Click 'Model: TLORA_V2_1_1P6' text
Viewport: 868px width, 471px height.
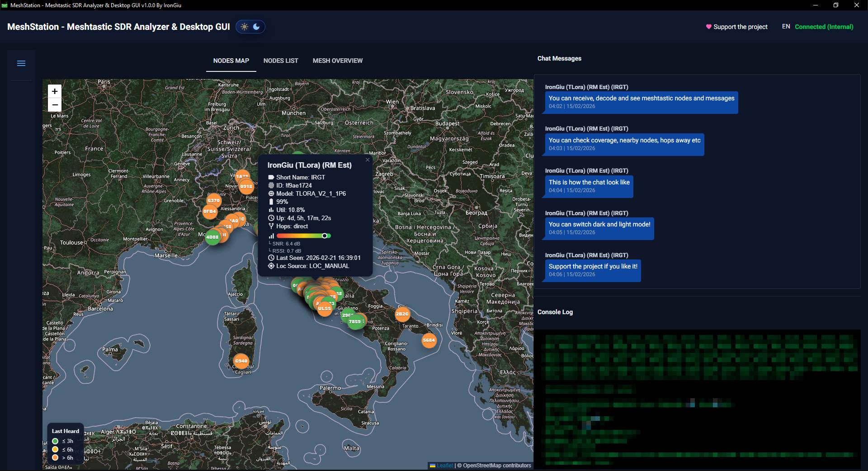(311, 193)
